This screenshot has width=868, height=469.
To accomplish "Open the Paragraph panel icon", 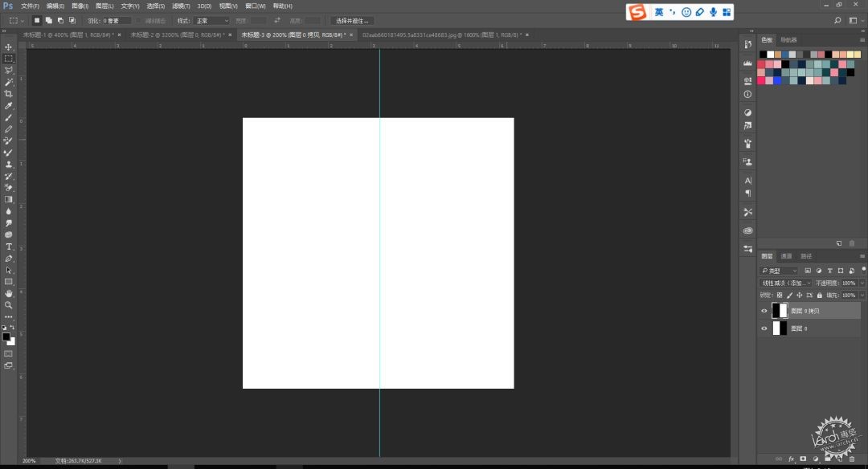I will [748, 194].
